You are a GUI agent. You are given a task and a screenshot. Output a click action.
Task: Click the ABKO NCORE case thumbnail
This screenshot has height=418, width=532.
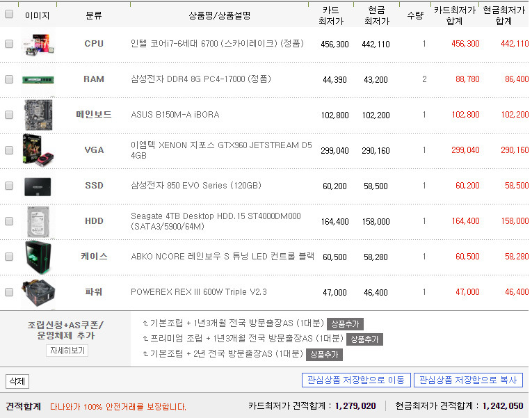pyautogui.click(x=38, y=257)
